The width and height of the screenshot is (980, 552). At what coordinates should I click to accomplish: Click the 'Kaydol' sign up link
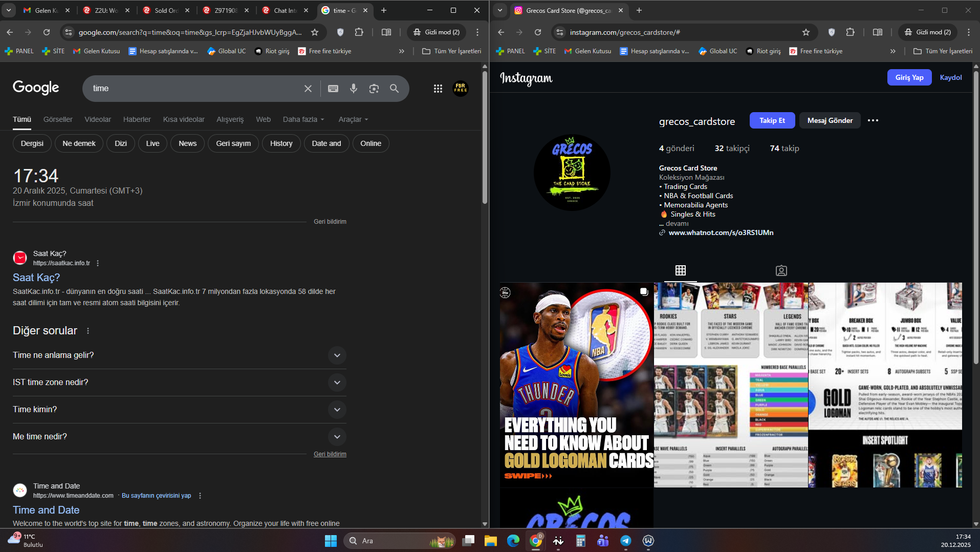click(x=951, y=77)
